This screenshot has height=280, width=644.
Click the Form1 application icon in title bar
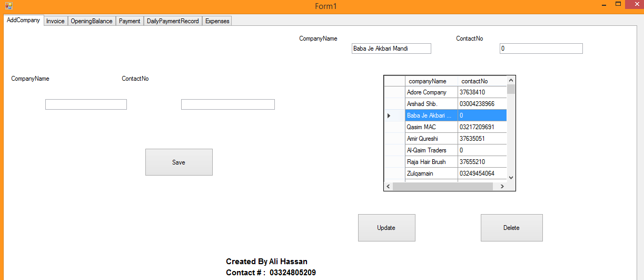[x=8, y=6]
